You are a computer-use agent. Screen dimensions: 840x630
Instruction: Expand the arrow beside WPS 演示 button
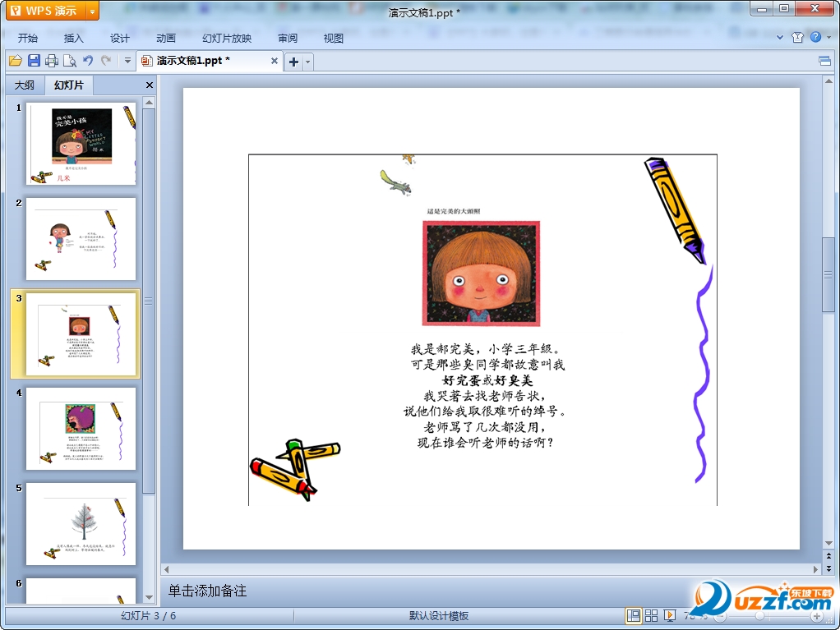pos(92,11)
